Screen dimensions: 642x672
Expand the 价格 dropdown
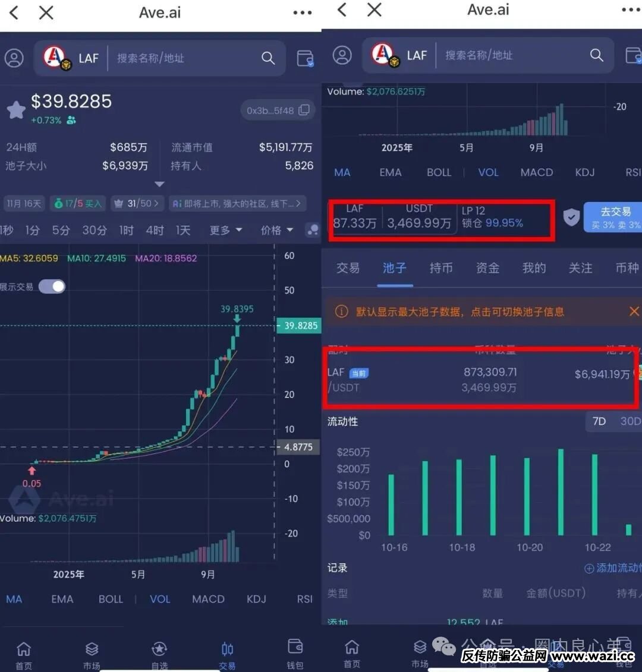276,230
